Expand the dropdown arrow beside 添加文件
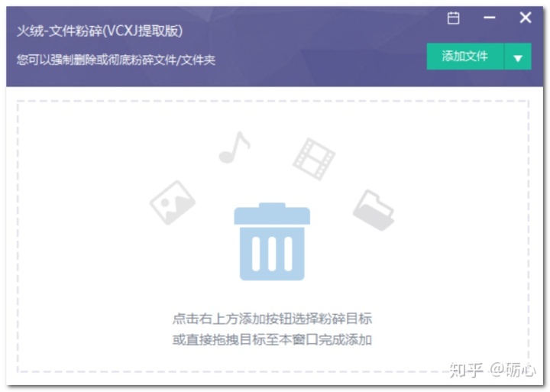 518,57
